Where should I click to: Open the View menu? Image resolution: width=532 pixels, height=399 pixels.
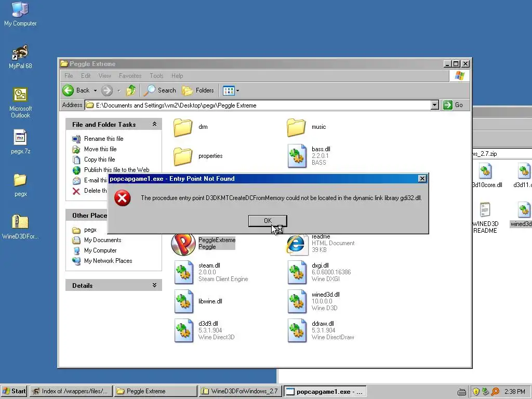104,76
